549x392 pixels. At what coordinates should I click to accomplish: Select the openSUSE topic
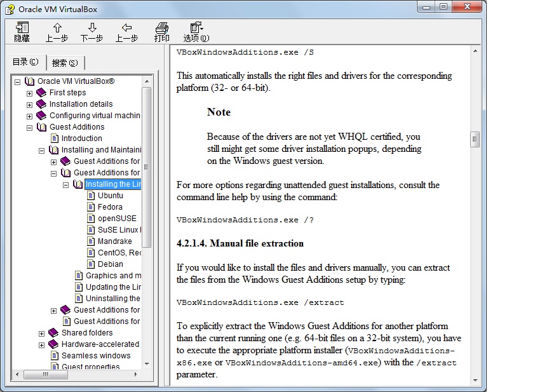click(x=117, y=219)
